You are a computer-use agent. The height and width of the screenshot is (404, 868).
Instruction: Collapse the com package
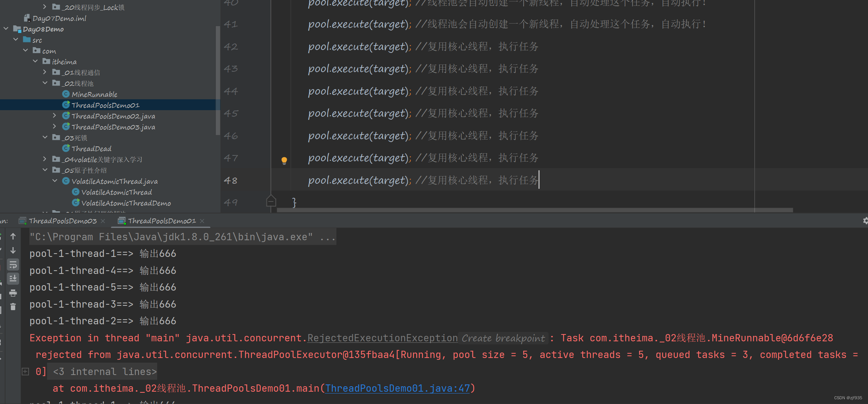[x=25, y=50]
